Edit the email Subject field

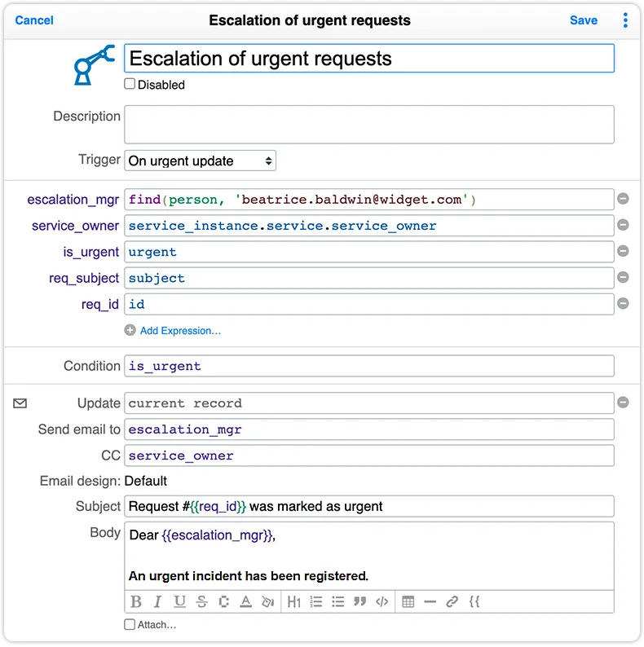pos(369,506)
